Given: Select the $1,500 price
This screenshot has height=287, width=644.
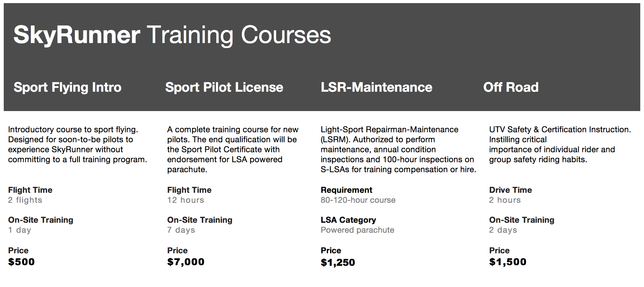Looking at the screenshot, I should (x=508, y=262).
